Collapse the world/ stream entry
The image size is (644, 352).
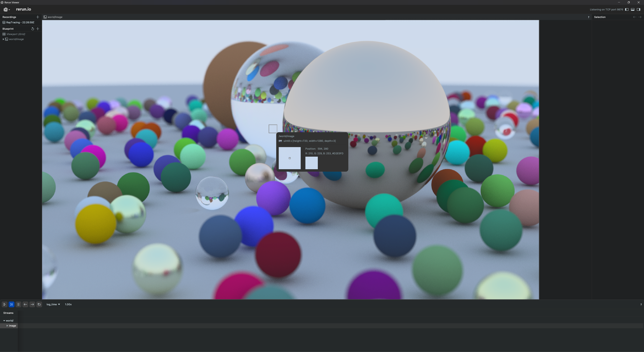click(x=4, y=321)
